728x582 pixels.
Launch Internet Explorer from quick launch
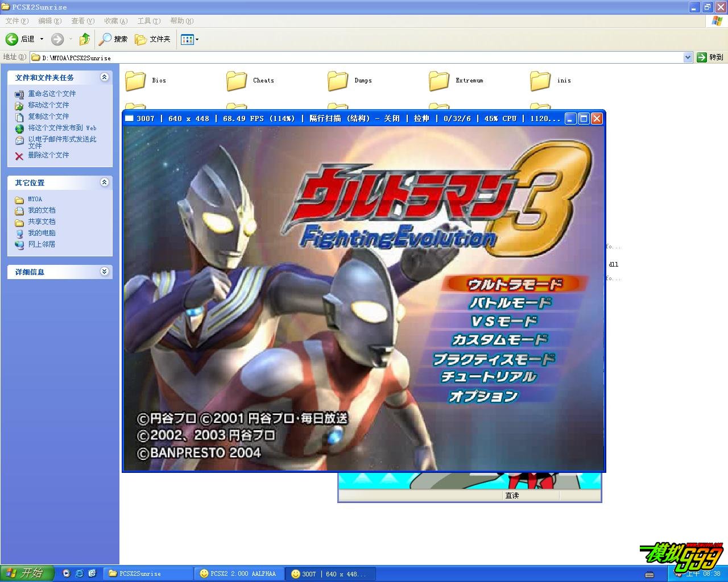(x=80, y=573)
